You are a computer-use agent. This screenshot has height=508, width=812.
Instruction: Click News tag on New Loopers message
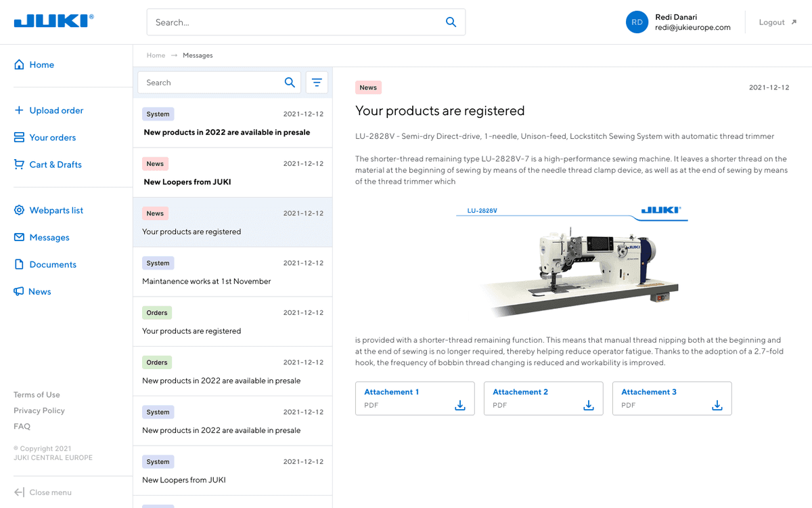(x=155, y=163)
